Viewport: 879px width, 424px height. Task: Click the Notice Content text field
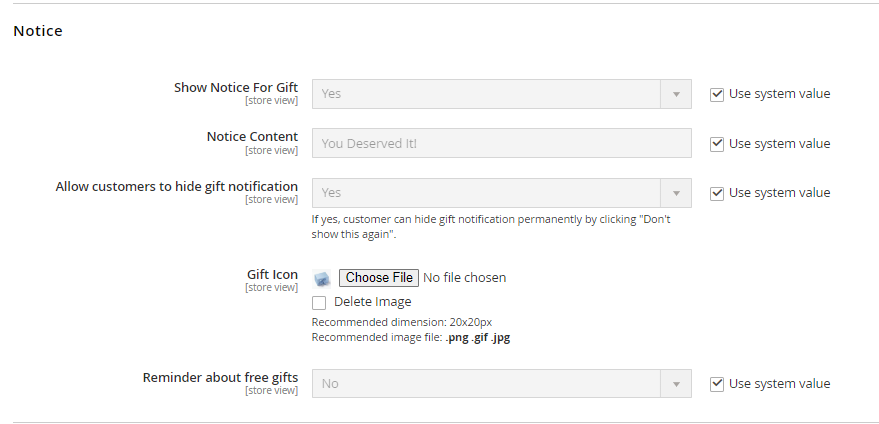501,143
